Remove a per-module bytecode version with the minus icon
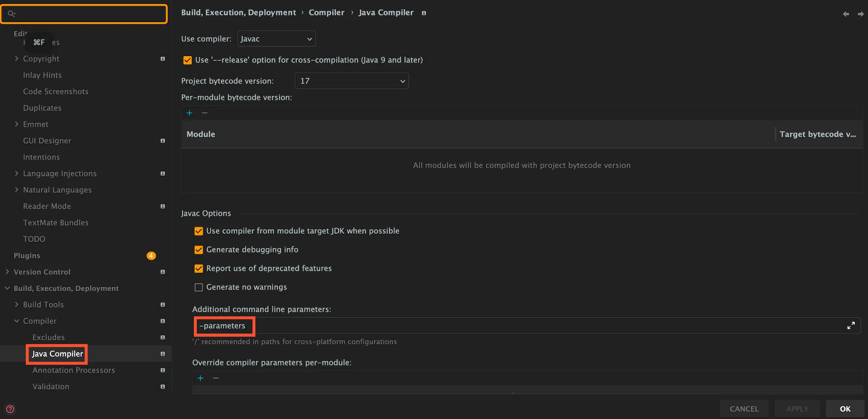 (205, 113)
